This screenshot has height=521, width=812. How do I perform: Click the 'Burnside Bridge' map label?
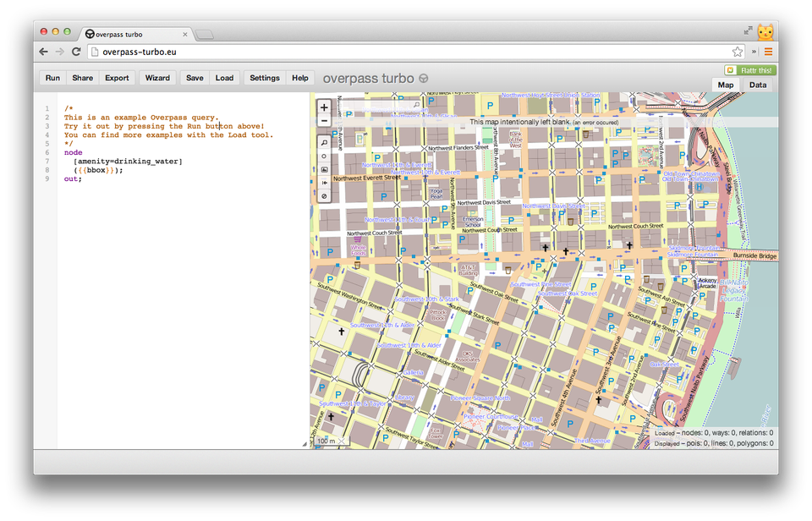[x=754, y=255]
